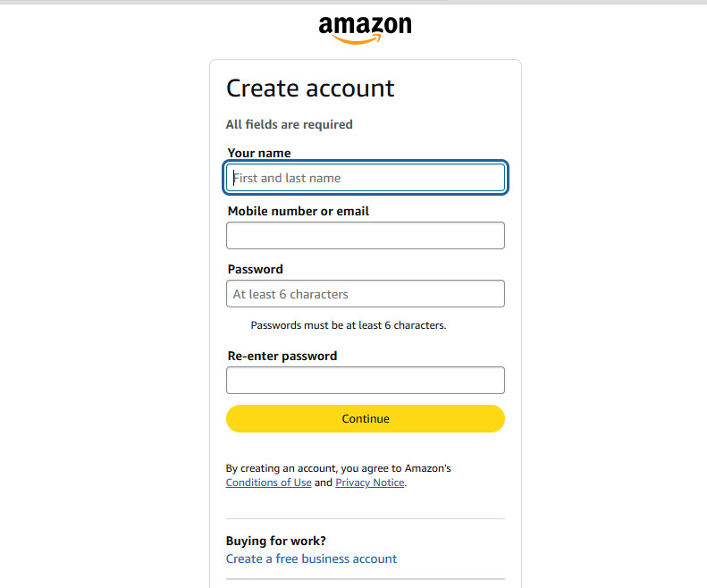Click the divider above Buying for work?
707x588 pixels.
tap(366, 518)
